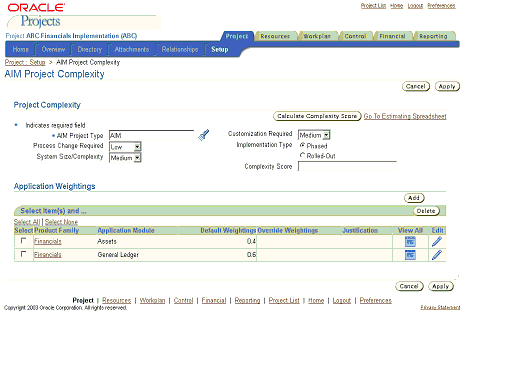Go to the Home subtab
Image resolution: width=512 pixels, height=384 pixels.
point(21,49)
